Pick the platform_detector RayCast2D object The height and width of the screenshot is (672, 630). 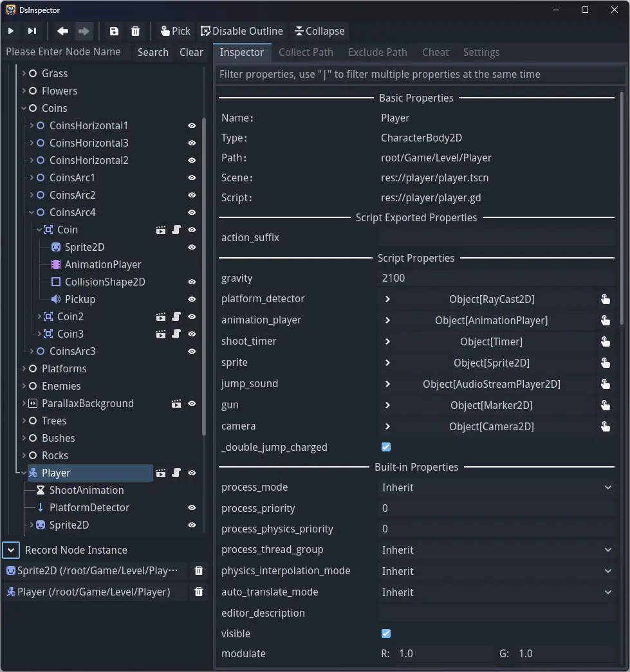click(605, 299)
